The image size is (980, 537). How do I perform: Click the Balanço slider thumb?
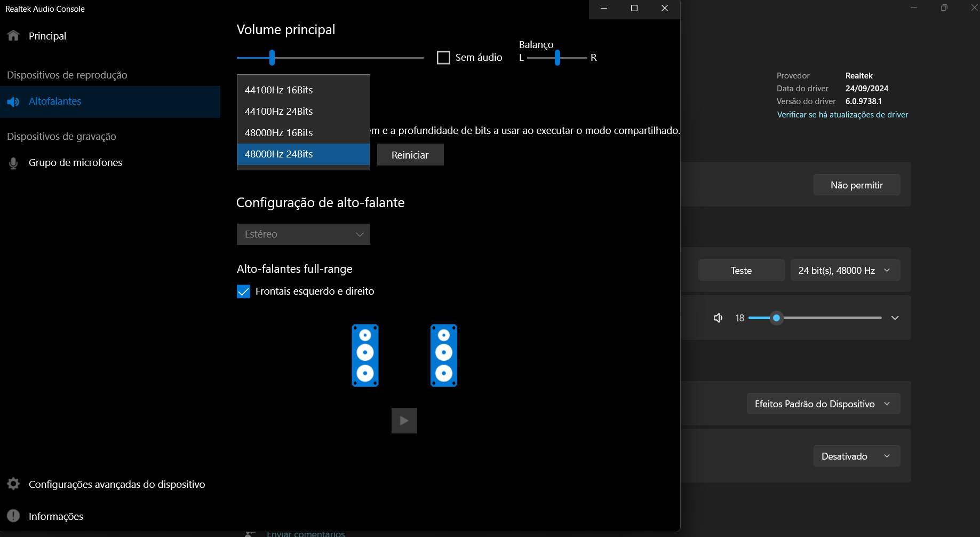coord(557,58)
